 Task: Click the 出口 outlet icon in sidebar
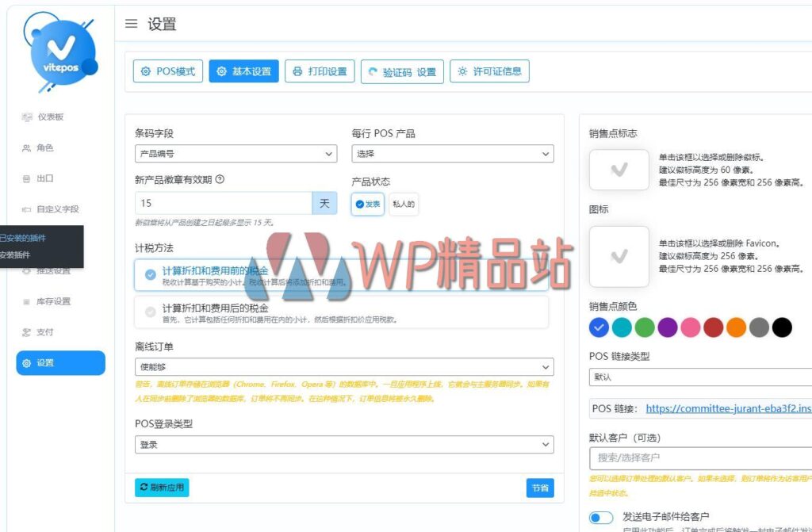[25, 178]
